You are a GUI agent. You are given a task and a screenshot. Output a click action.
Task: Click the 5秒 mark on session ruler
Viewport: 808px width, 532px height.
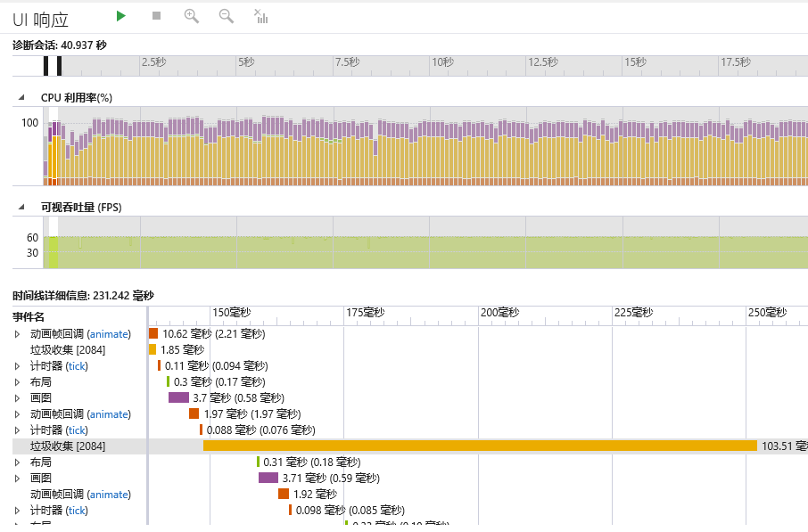(x=246, y=62)
